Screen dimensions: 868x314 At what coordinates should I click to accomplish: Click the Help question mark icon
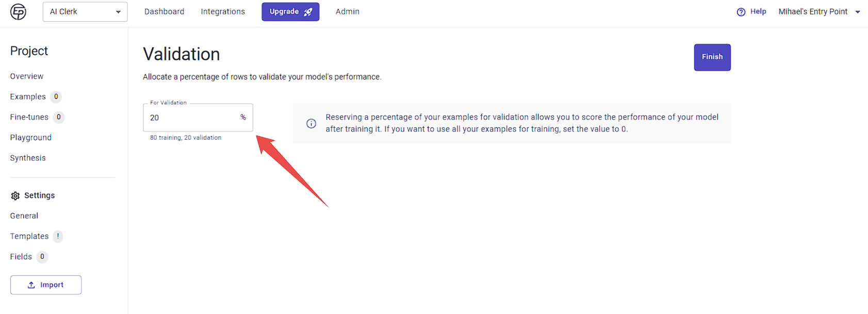(x=741, y=12)
